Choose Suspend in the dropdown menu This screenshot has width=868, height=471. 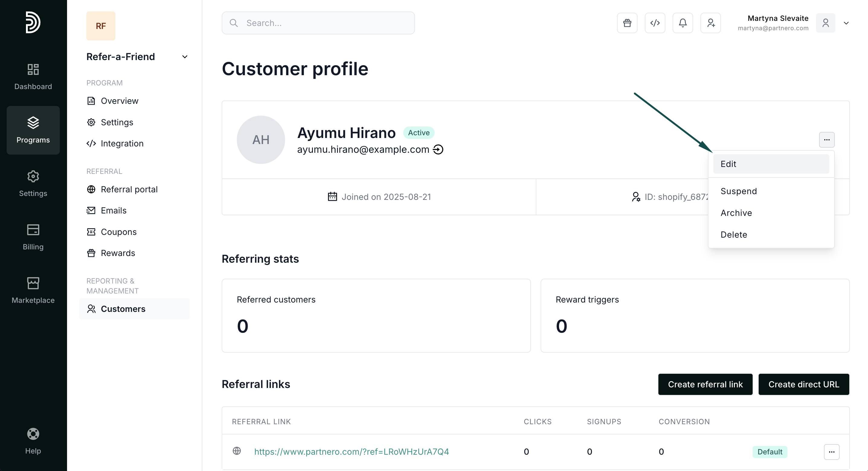click(739, 191)
